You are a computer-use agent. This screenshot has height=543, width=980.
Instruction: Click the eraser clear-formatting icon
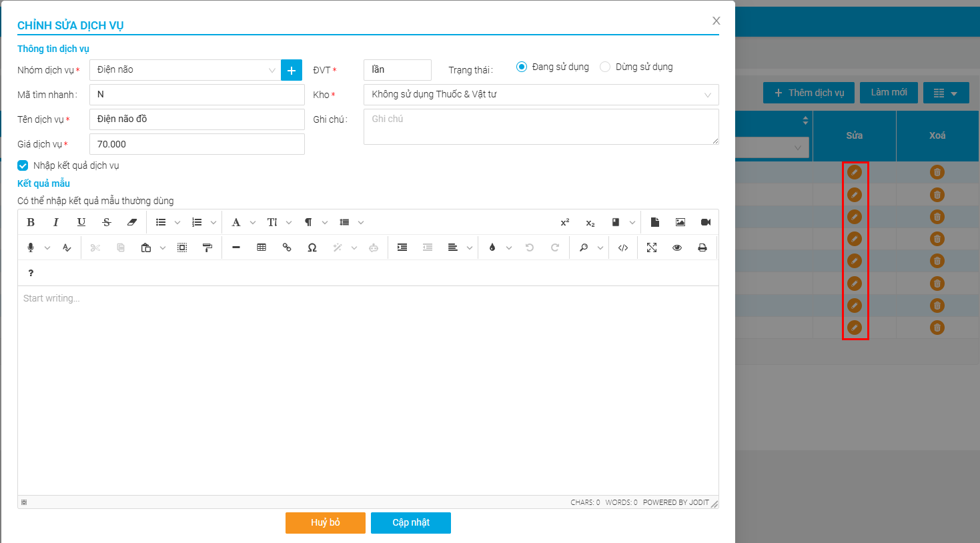(x=132, y=222)
